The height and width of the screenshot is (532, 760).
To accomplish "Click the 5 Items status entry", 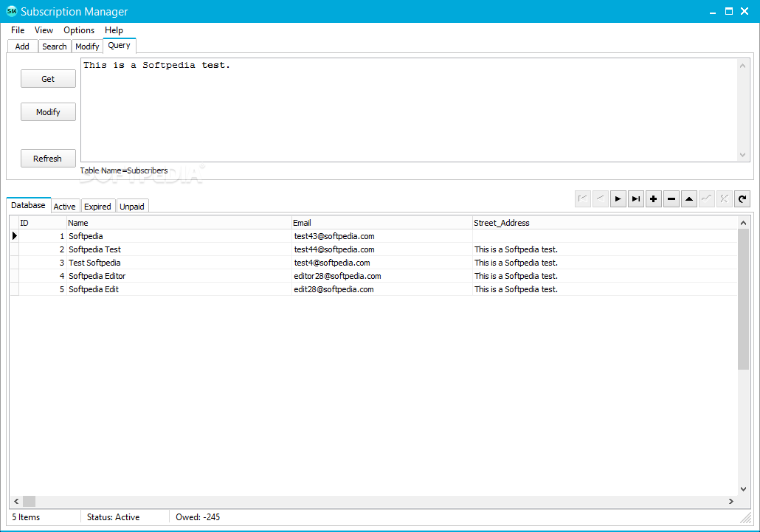I will tap(26, 517).
